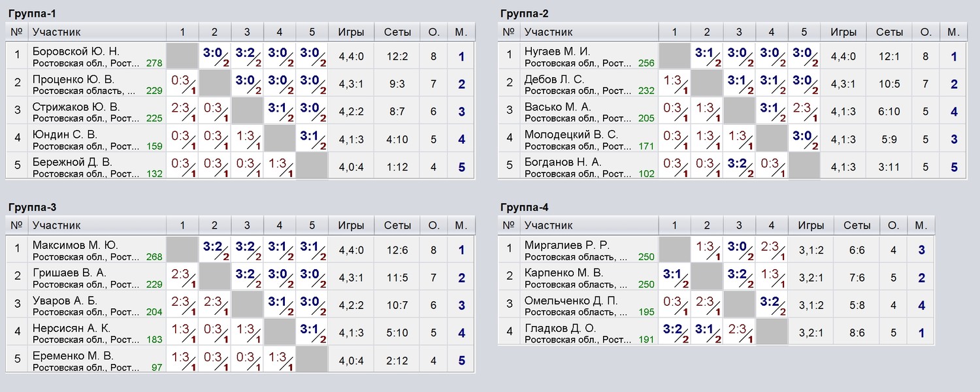Open Нугаев М. И. in Группа-2
This screenshot has height=392, width=980.
pos(557,52)
